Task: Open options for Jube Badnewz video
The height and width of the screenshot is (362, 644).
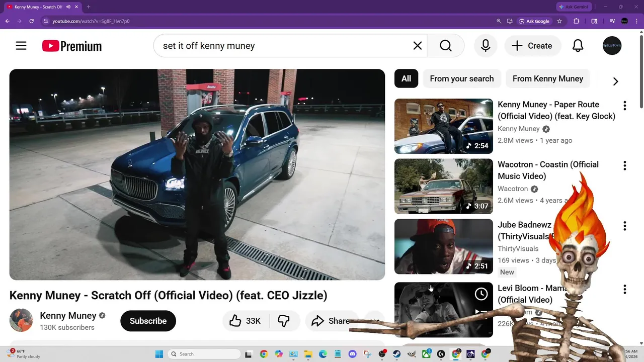Action: 624,226
